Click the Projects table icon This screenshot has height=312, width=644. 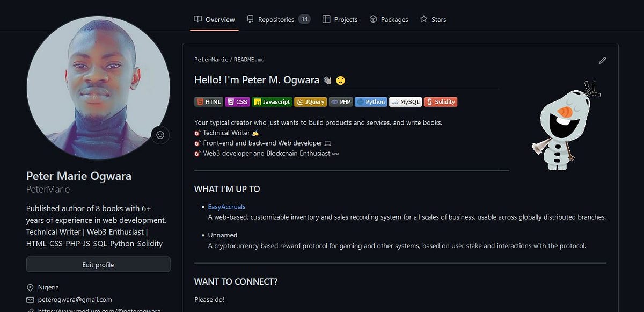point(326,19)
